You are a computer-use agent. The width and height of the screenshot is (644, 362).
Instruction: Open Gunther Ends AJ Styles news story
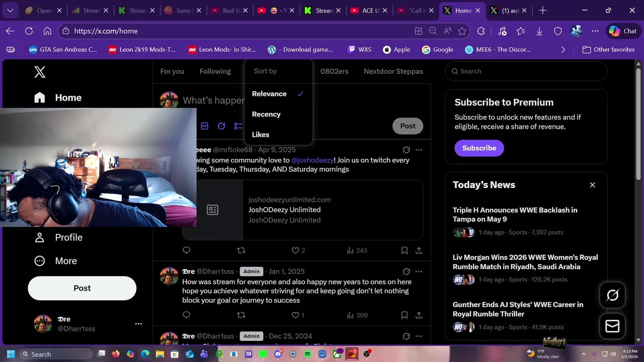pyautogui.click(x=526, y=315)
